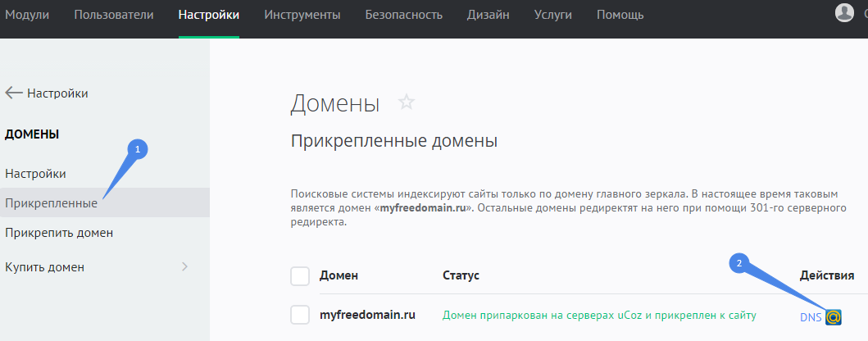Select Прикрепленные in the sidebar

click(x=51, y=202)
